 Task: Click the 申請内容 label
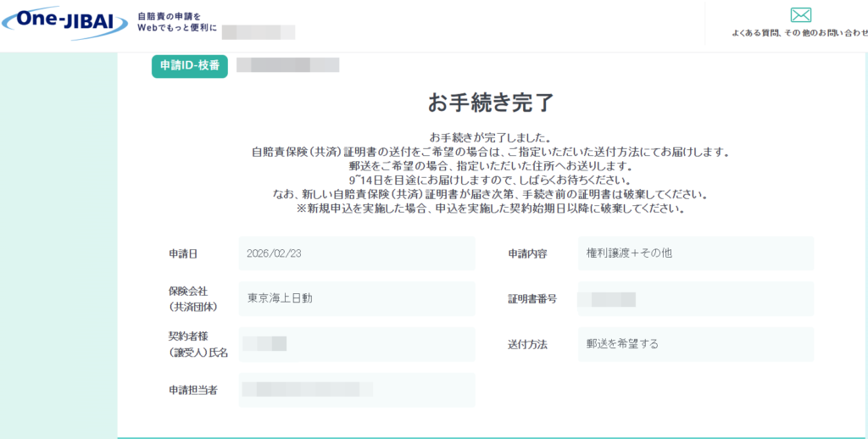[527, 253]
